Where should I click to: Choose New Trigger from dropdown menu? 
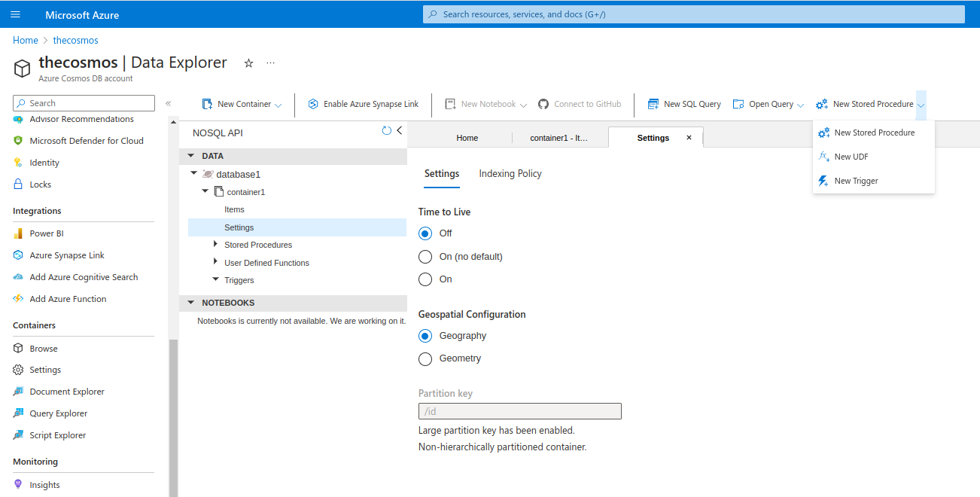pos(874,181)
